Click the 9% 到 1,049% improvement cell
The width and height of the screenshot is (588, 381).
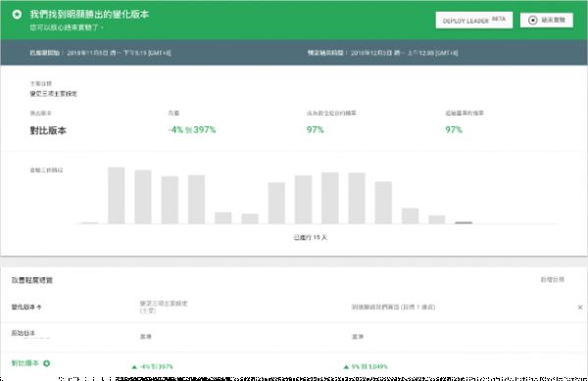[366, 366]
